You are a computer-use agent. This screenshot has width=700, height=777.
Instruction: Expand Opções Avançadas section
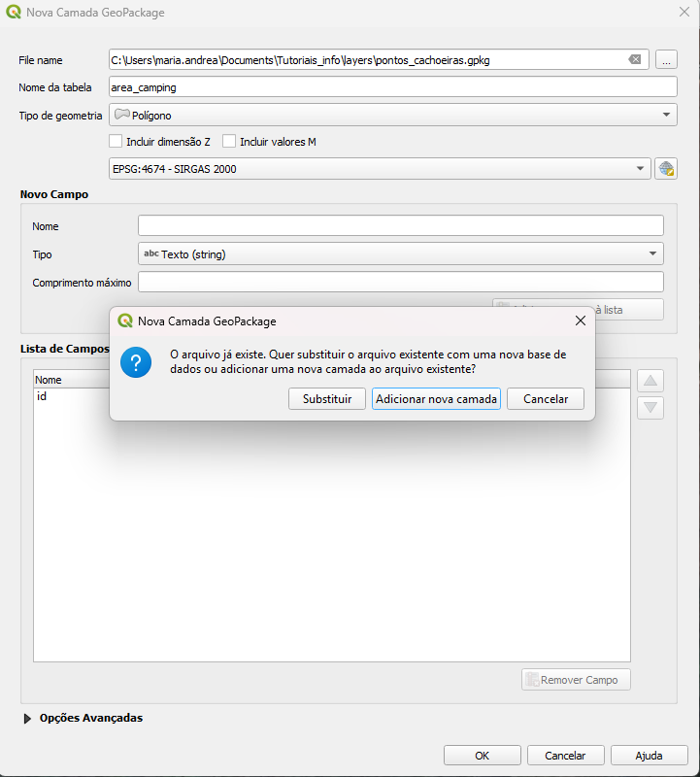[x=26, y=719]
